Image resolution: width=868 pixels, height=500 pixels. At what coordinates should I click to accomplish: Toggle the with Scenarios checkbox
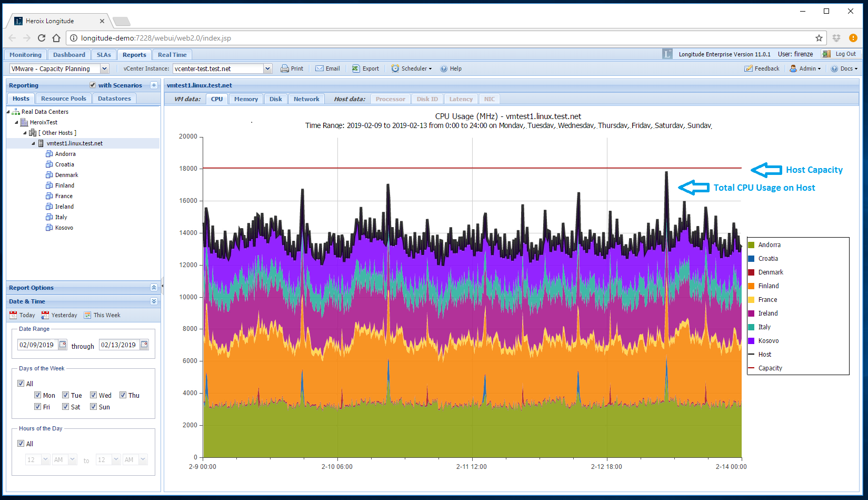(x=93, y=85)
